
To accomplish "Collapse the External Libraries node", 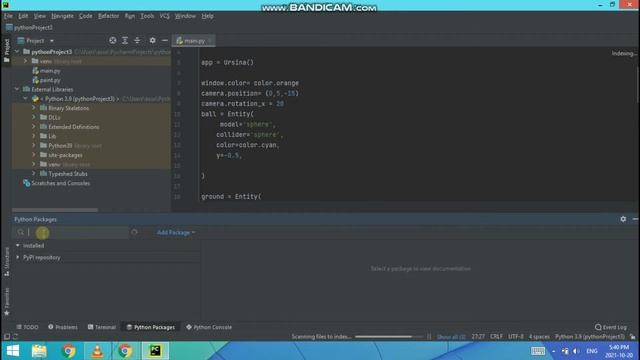I will [x=17, y=89].
